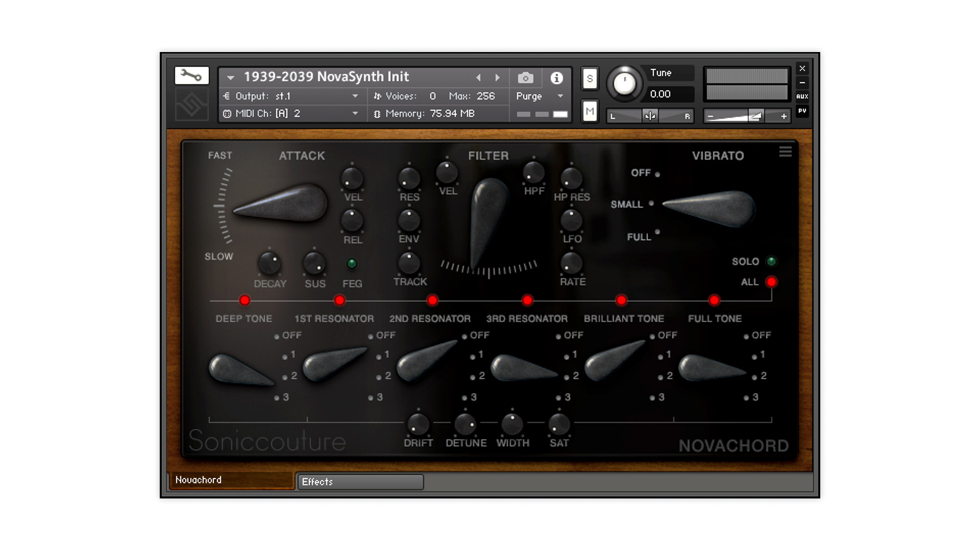The height and width of the screenshot is (551, 980).
Task: Toggle the FEG green LED
Action: click(352, 263)
